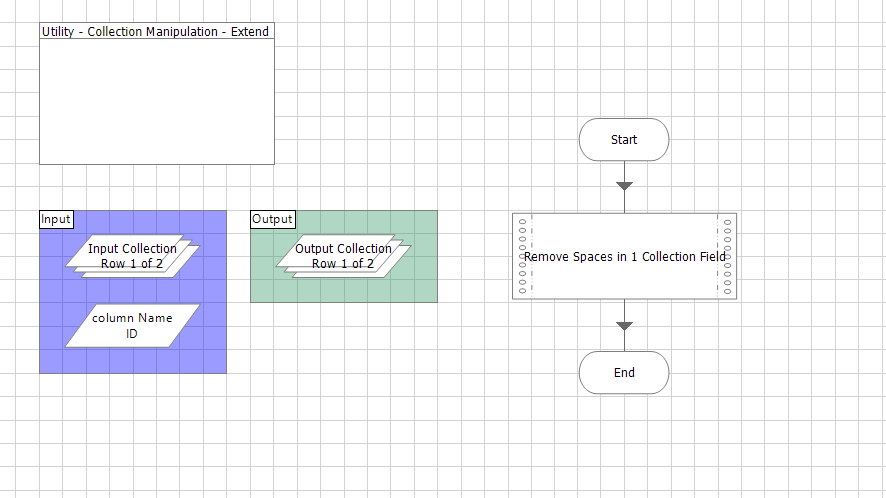Click the Input block title label
Viewport: 886px width, 498px height.
[x=56, y=219]
